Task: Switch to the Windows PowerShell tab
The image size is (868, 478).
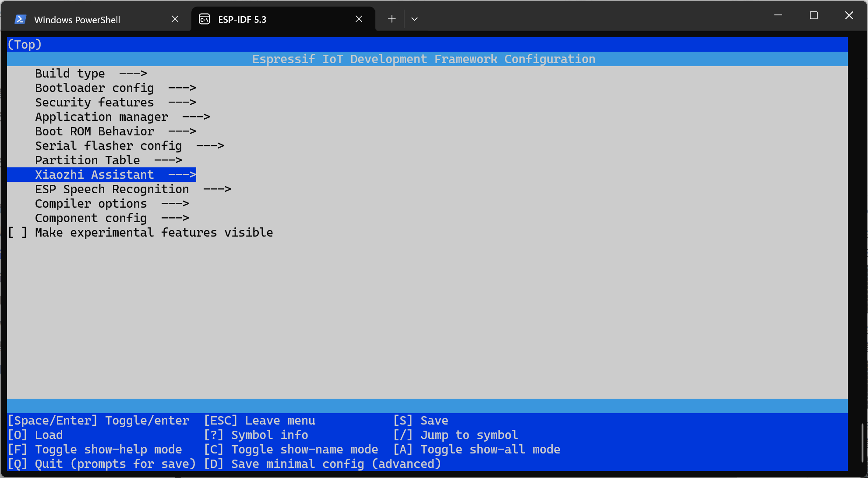Action: click(x=96, y=19)
